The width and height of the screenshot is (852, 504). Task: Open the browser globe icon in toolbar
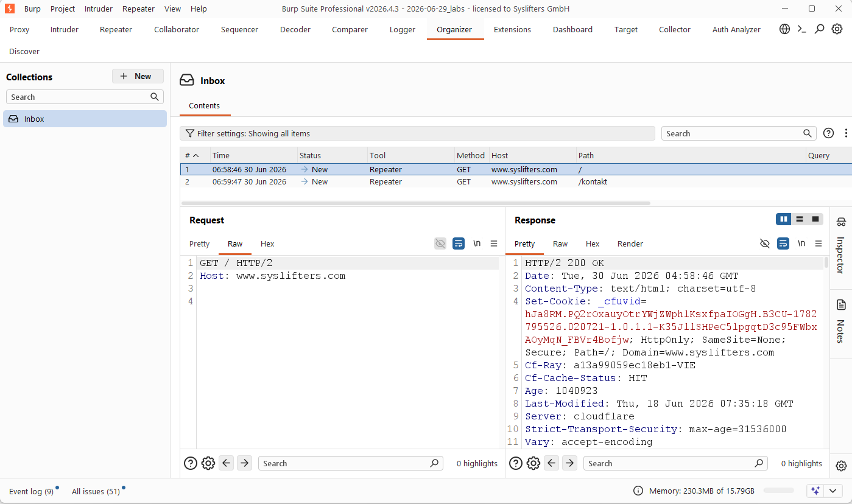784,29
